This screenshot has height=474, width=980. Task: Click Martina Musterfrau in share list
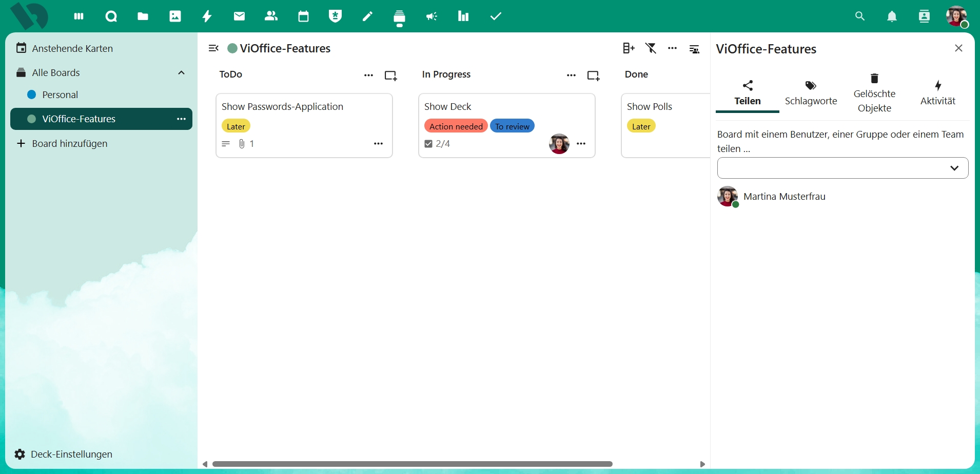(x=784, y=197)
